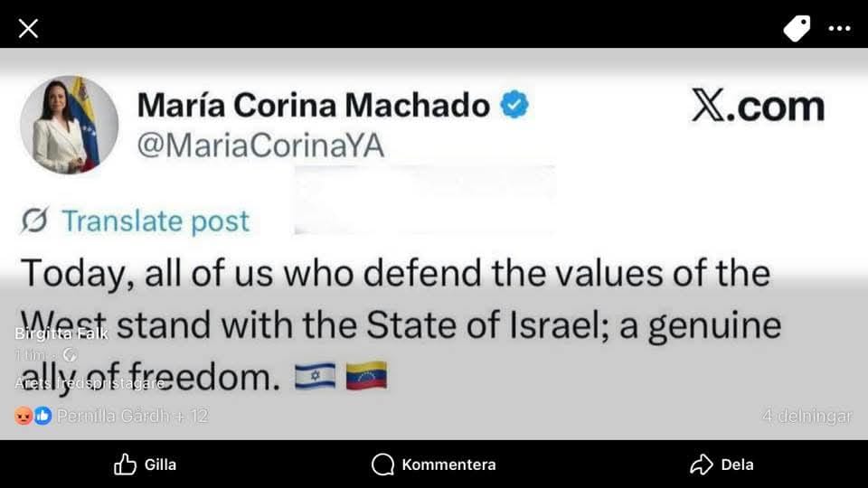Viewport: 868px width, 488px height.
Task: Close the photo viewer with the X
Action: (28, 28)
